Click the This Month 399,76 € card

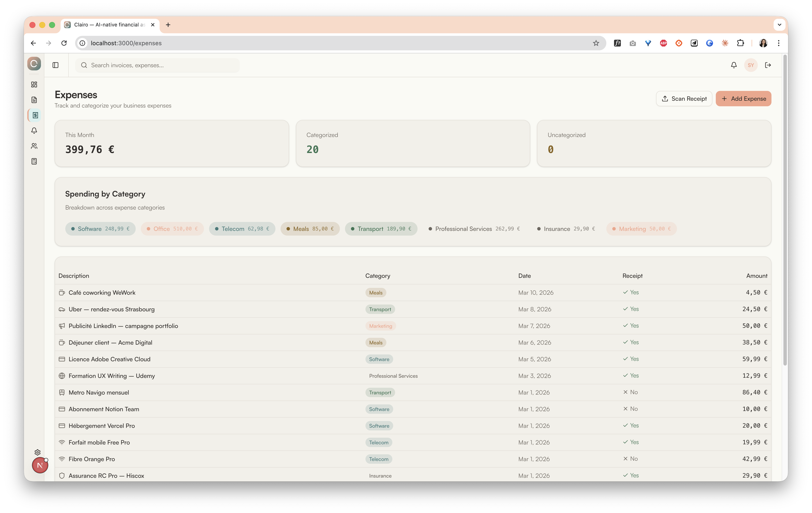pyautogui.click(x=172, y=143)
